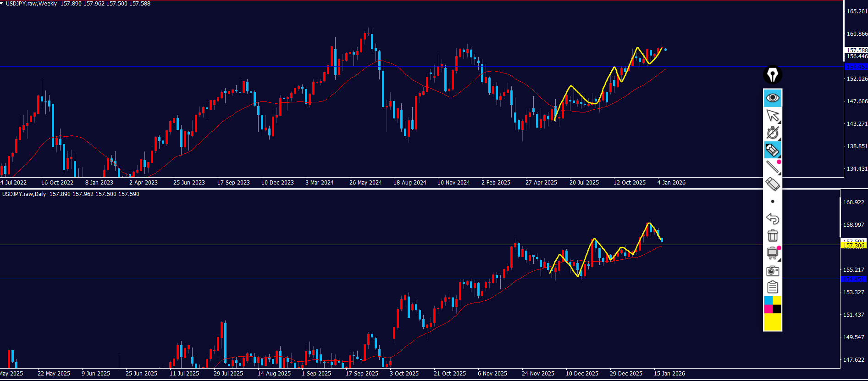Open the whiteboard easel tool

coord(773,253)
